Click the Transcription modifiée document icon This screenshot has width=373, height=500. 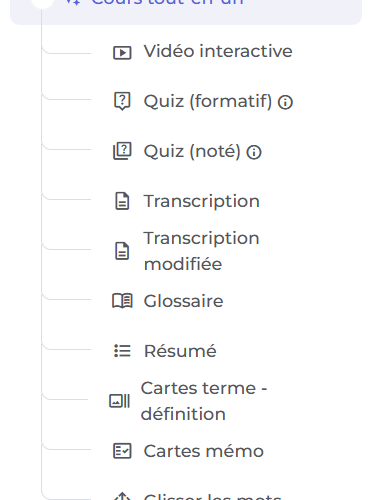pos(122,251)
